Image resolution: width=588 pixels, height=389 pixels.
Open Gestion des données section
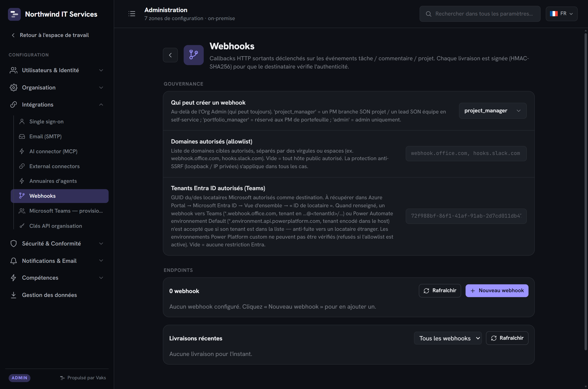[57, 295]
